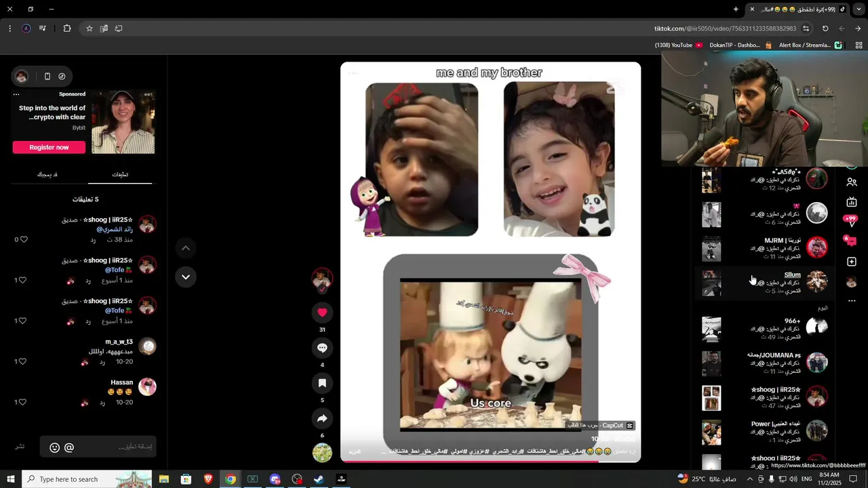Open the (1308) YouTube bookmark
Screen dimensions: 868x488
[x=678, y=45]
